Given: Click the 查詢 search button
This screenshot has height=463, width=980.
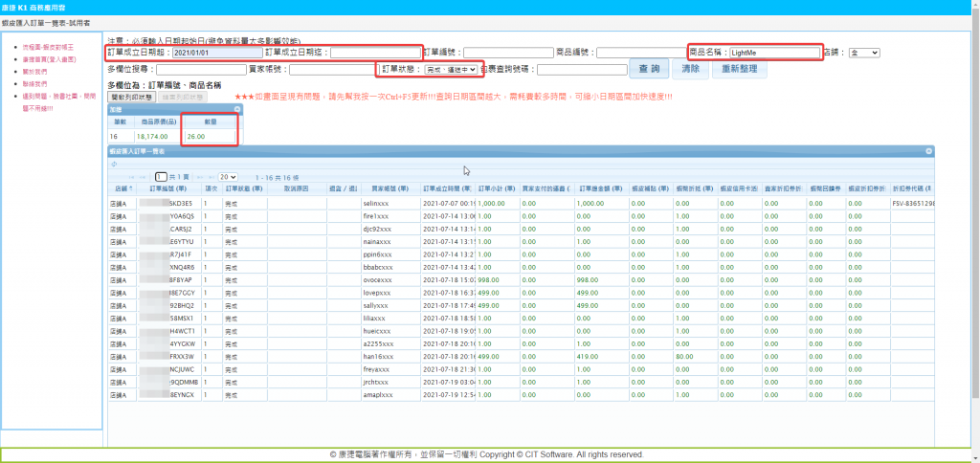Looking at the screenshot, I should pos(648,70).
